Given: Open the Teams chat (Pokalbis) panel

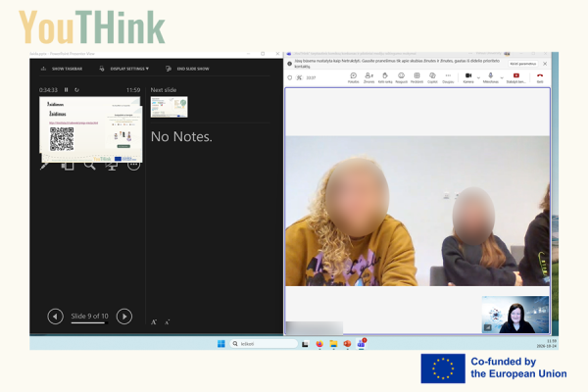Looking at the screenshot, I should pos(353,77).
